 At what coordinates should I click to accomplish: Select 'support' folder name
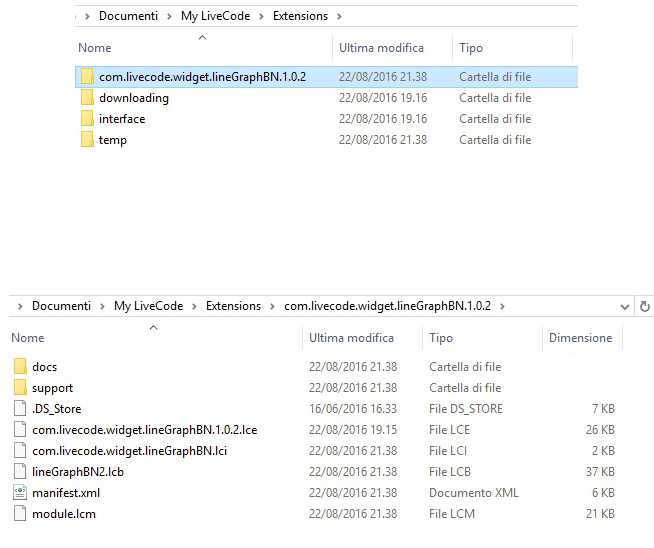click(53, 388)
